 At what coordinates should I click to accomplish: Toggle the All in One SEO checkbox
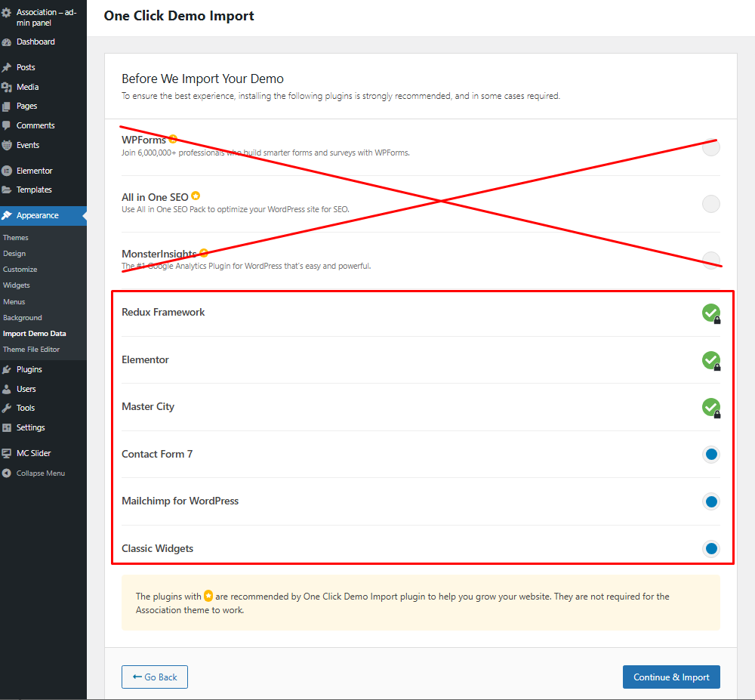point(710,204)
